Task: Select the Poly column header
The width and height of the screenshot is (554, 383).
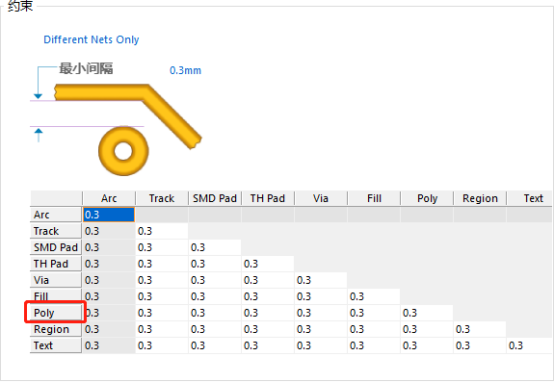Action: [427, 198]
